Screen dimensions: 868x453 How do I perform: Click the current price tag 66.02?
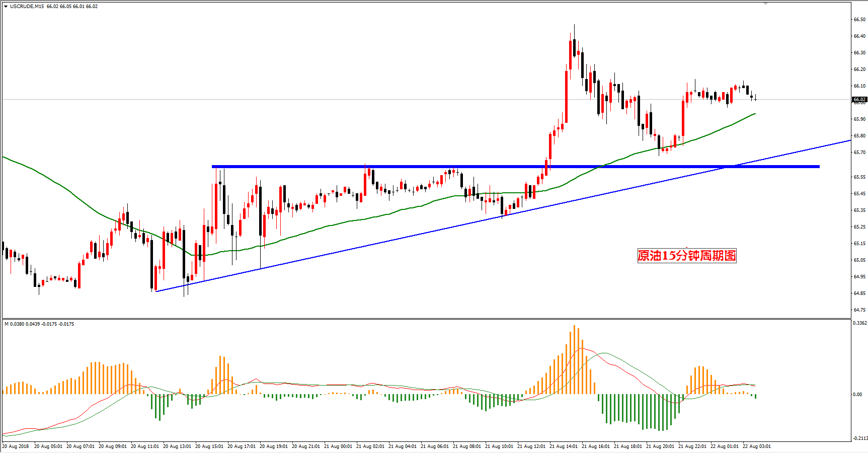tap(859, 100)
